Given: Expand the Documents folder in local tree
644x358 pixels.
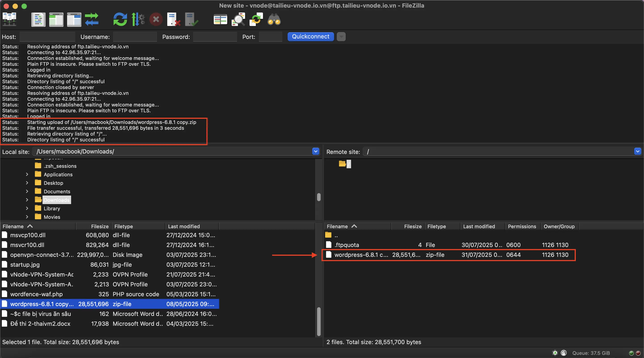Looking at the screenshot, I should 27,191.
